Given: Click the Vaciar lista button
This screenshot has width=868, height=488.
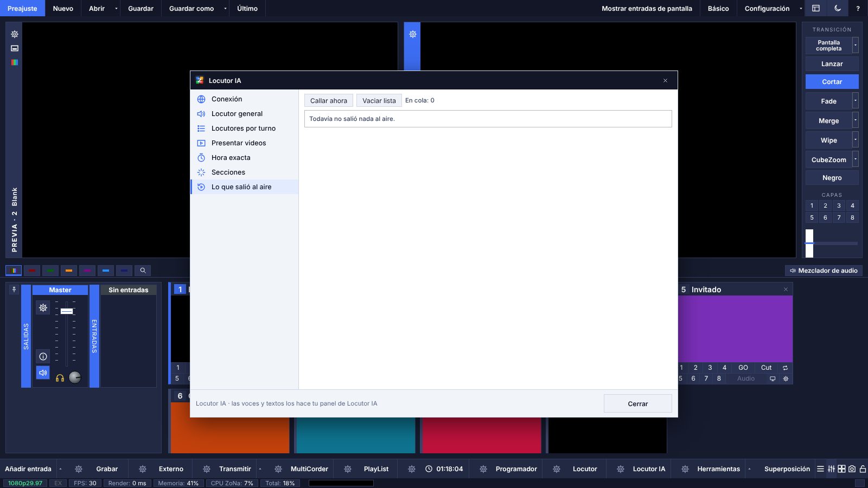Looking at the screenshot, I should [379, 100].
